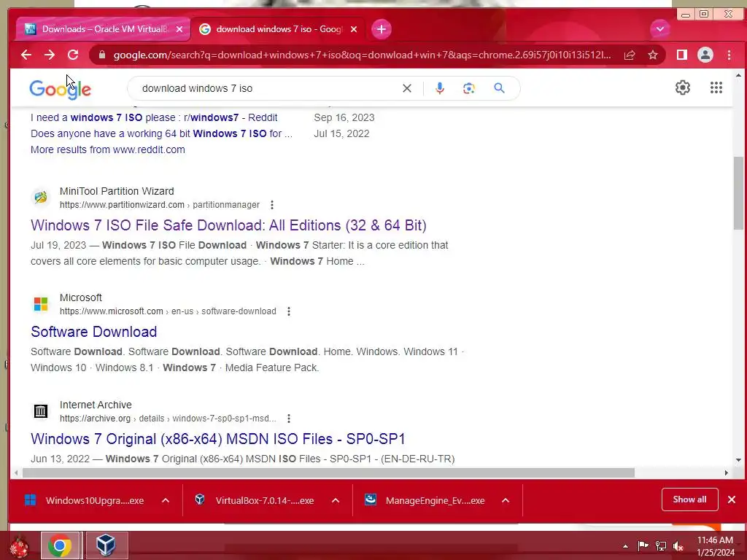Close the downloads bar
Screen dimensions: 747x560
732,499
